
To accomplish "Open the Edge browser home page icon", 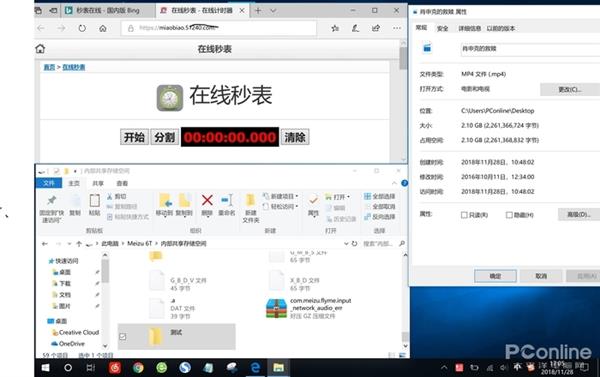I will [103, 28].
